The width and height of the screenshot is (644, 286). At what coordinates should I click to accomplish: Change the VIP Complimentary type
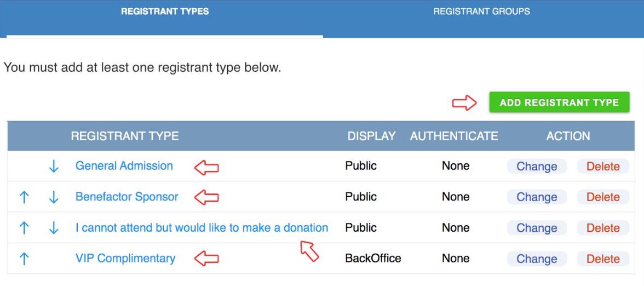[537, 259]
